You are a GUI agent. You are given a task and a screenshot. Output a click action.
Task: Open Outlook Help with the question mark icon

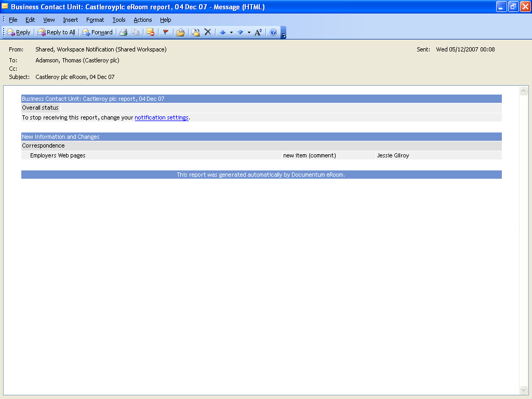pyautogui.click(x=272, y=32)
